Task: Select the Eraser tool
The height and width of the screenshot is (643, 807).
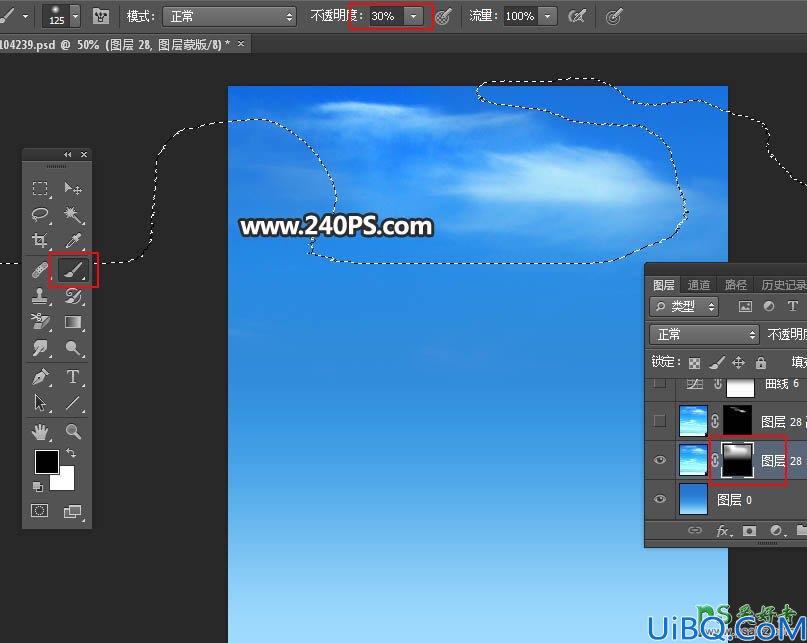Action: coord(40,322)
